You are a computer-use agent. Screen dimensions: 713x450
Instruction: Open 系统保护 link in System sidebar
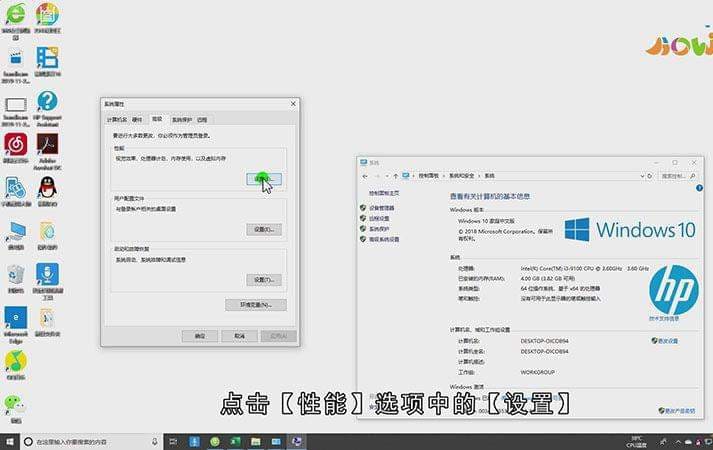point(379,229)
